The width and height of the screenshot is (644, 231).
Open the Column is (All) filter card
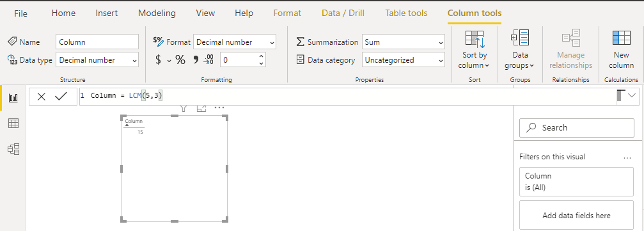pyautogui.click(x=577, y=182)
